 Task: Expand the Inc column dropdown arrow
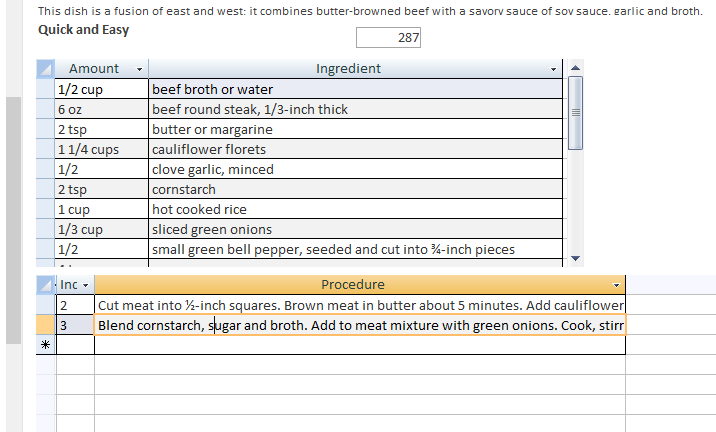(x=86, y=285)
